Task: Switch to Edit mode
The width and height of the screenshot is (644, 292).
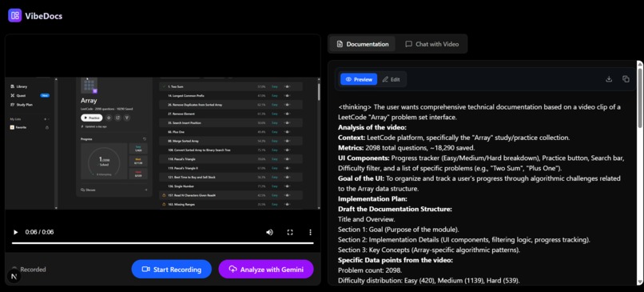Action: tap(391, 79)
